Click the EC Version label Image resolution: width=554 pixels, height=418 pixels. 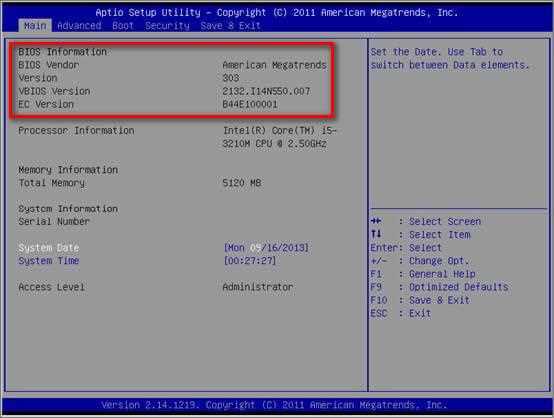46,104
